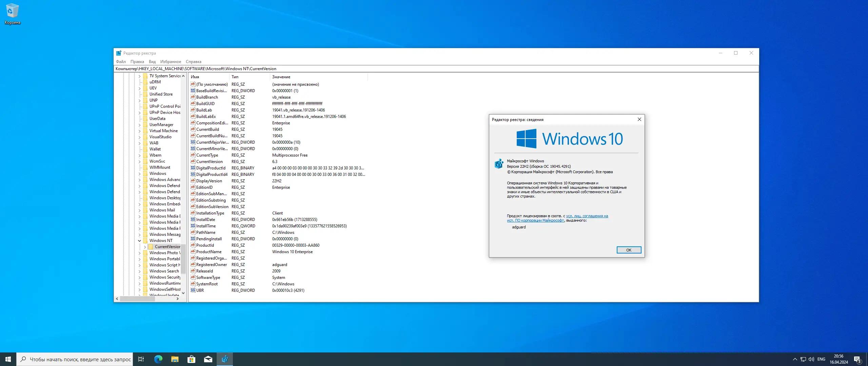Open the Избранное menu
Viewport: 868px width, 366px height.
pyautogui.click(x=171, y=62)
